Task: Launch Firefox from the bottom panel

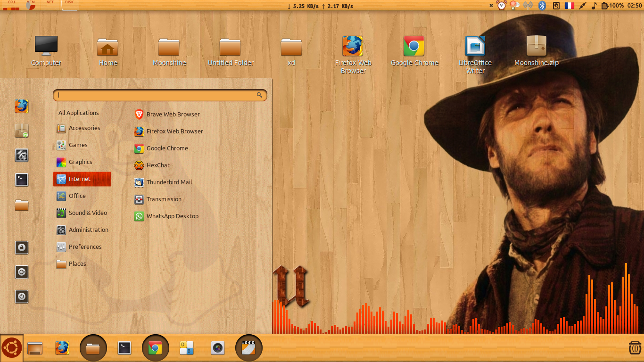Action: pyautogui.click(x=62, y=348)
